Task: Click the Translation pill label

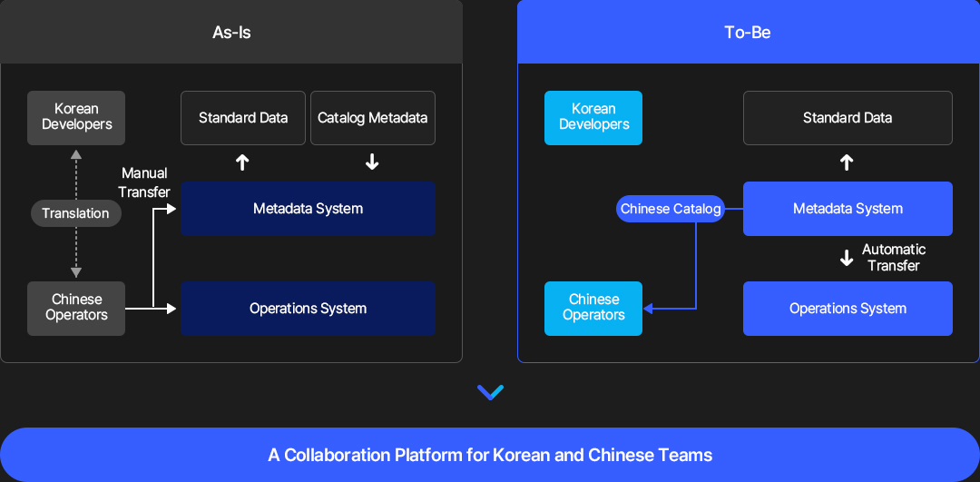Action: [75, 213]
